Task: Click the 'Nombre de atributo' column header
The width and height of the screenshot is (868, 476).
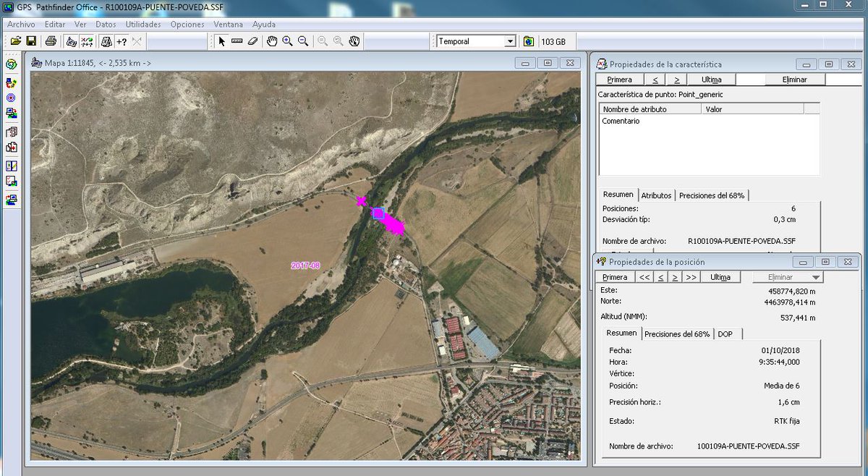Action: tap(650, 109)
